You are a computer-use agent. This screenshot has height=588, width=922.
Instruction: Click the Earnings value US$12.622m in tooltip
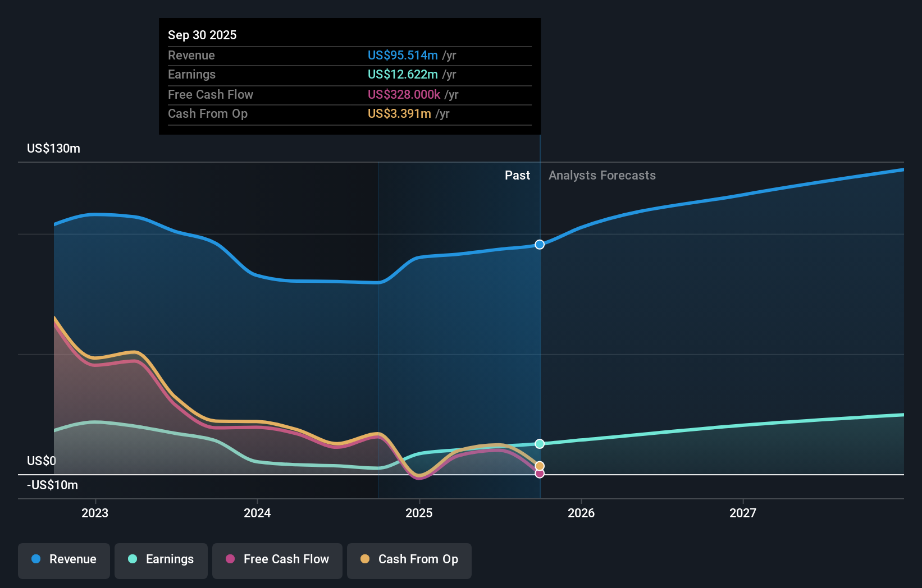(402, 74)
